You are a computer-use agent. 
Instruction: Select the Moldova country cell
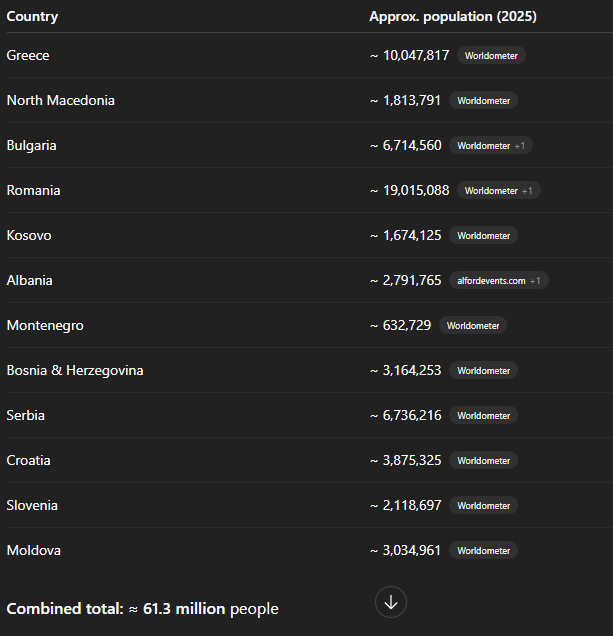(34, 551)
